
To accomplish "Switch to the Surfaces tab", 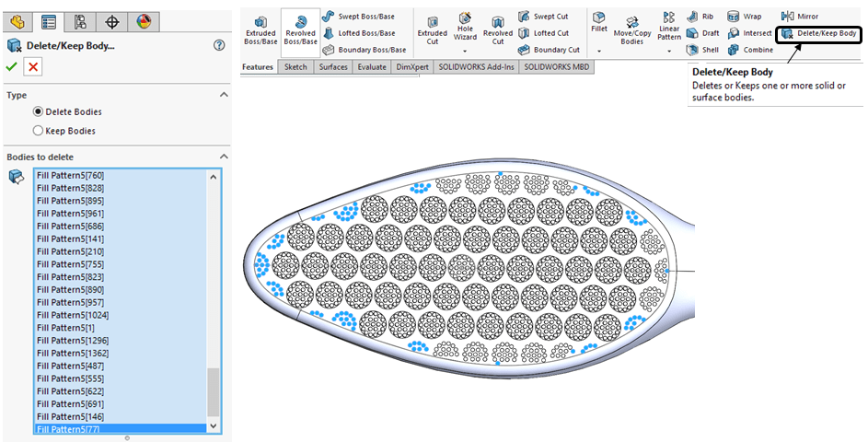I will (x=333, y=67).
